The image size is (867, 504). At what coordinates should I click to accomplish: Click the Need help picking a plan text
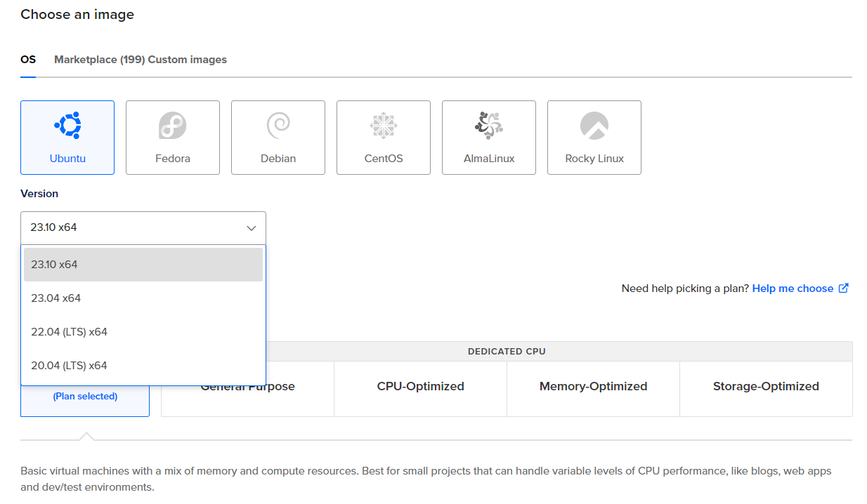click(x=685, y=289)
